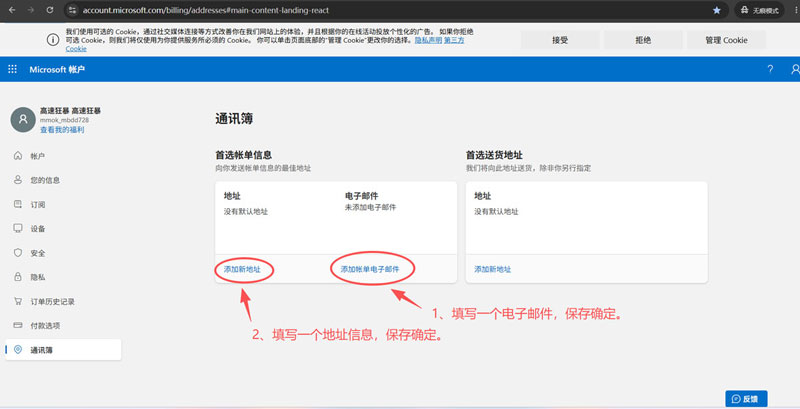800x409 pixels.
Task: Click 添加新地址 under billing info
Action: coord(242,269)
